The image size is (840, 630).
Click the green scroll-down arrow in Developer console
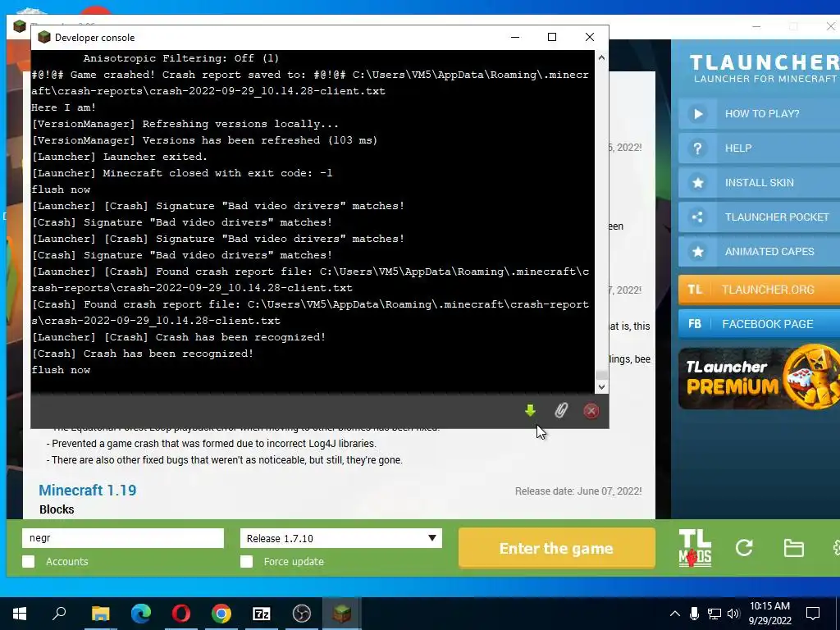(530, 411)
